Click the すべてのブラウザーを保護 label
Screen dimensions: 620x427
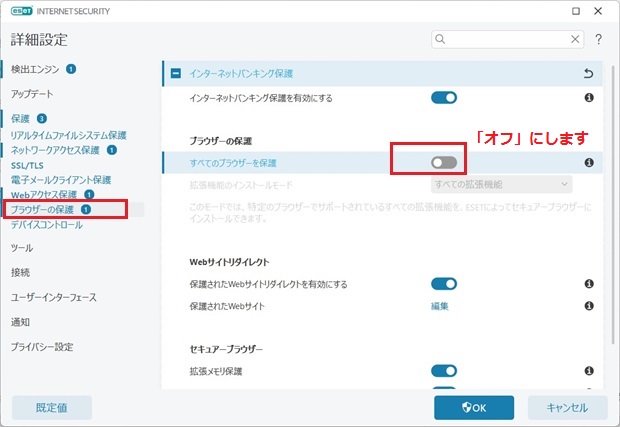(x=233, y=163)
